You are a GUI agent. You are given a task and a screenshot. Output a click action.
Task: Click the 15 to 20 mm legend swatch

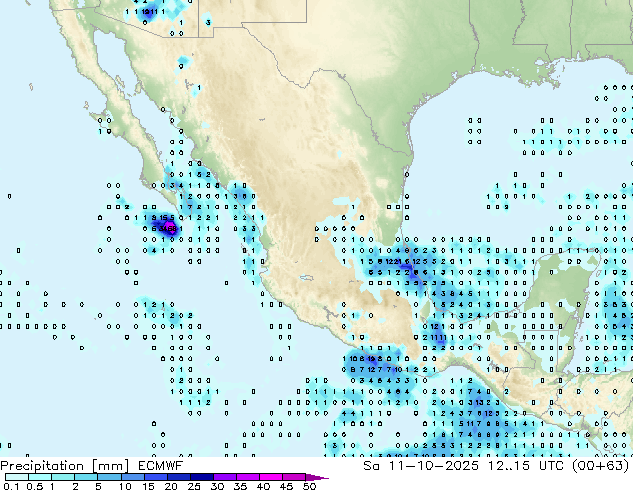pyautogui.click(x=156, y=477)
